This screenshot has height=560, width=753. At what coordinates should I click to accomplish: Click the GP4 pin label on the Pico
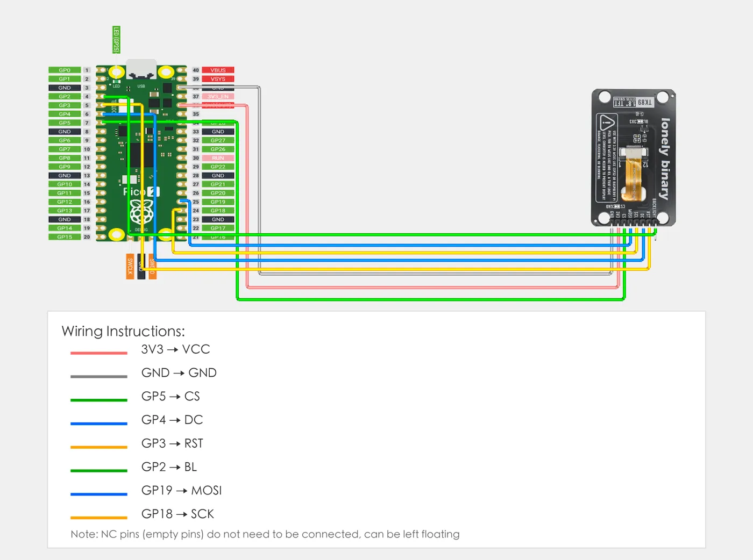pos(65,114)
